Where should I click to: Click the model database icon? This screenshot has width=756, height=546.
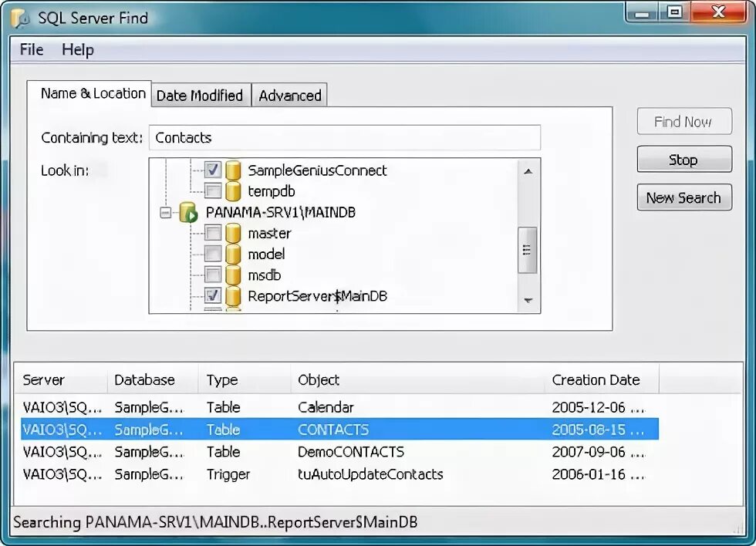[x=233, y=254]
